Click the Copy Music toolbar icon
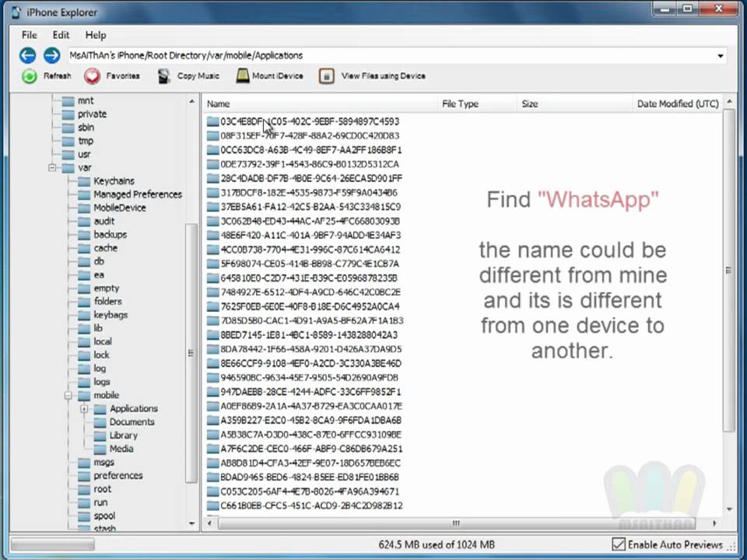The width and height of the screenshot is (747, 560). click(164, 76)
